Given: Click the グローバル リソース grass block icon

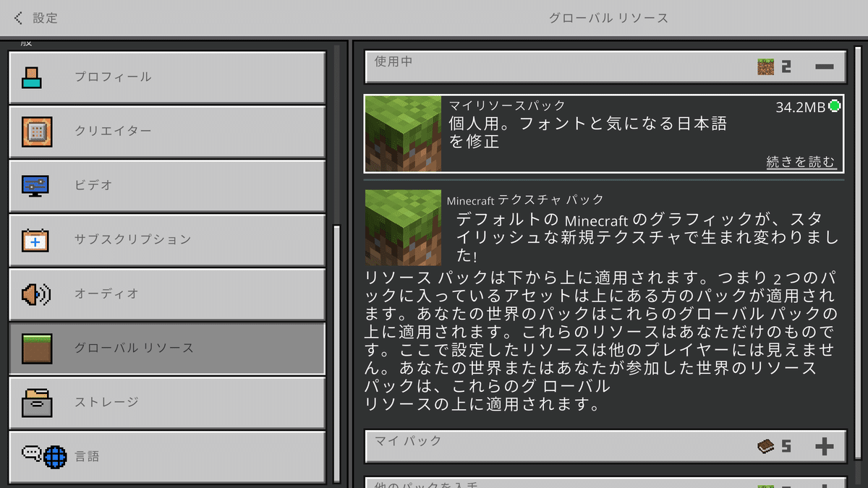Looking at the screenshot, I should pyautogui.click(x=35, y=348).
